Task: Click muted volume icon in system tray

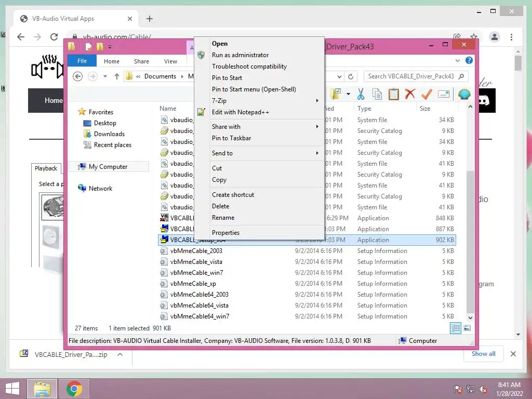Action: pyautogui.click(x=483, y=389)
